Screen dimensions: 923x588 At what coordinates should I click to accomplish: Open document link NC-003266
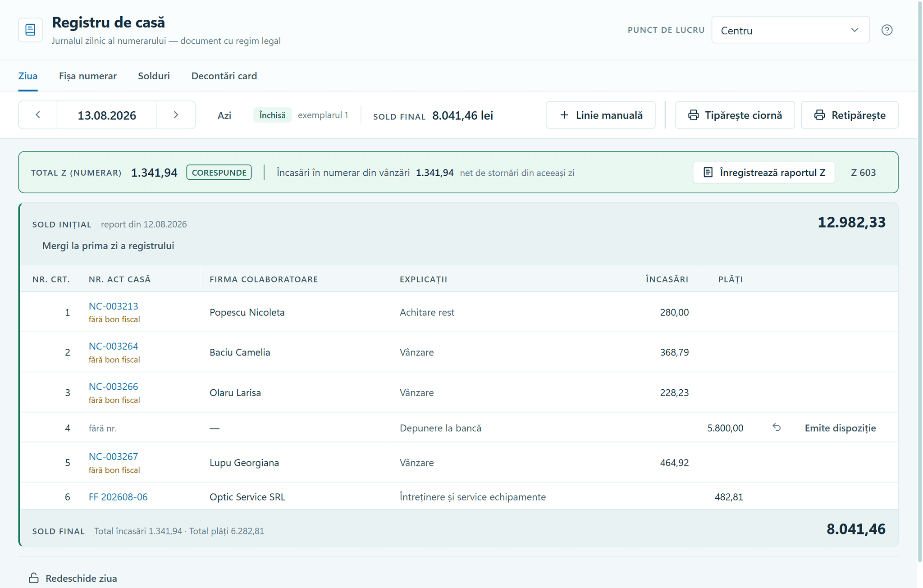(x=114, y=386)
